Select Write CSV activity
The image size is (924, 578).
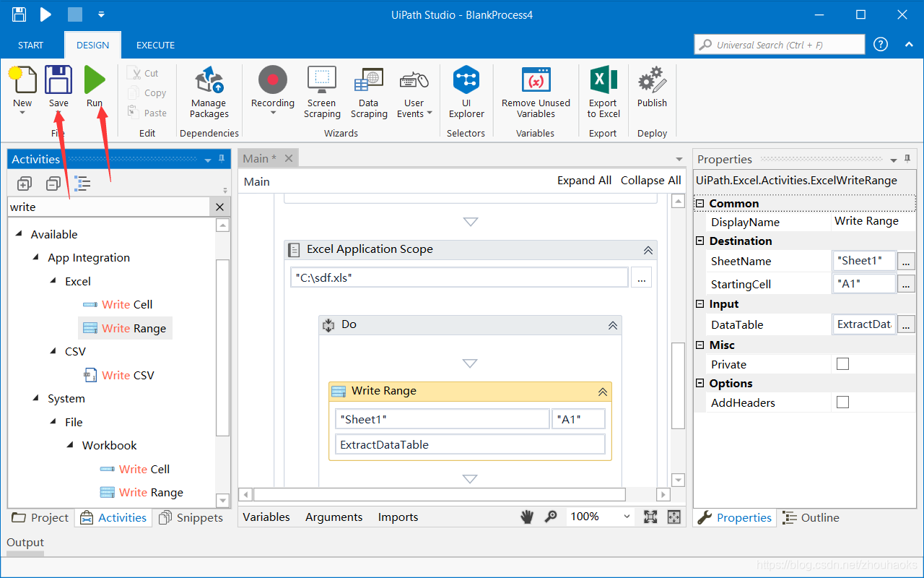[119, 375]
